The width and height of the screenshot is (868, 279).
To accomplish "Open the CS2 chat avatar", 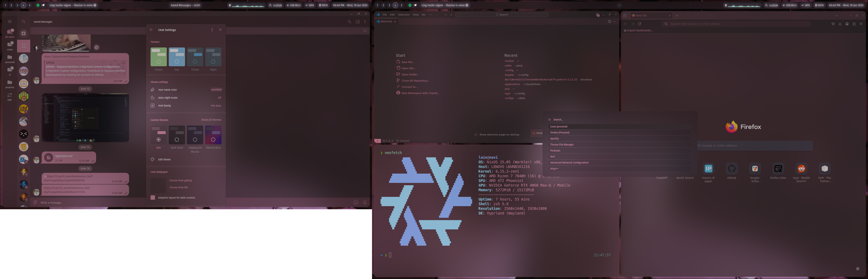I will pyautogui.click(x=24, y=109).
